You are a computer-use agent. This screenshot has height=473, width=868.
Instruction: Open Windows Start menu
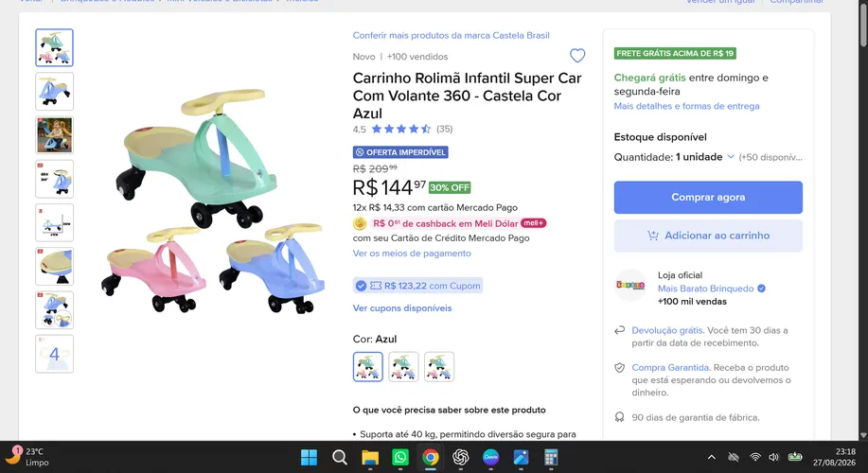point(309,458)
